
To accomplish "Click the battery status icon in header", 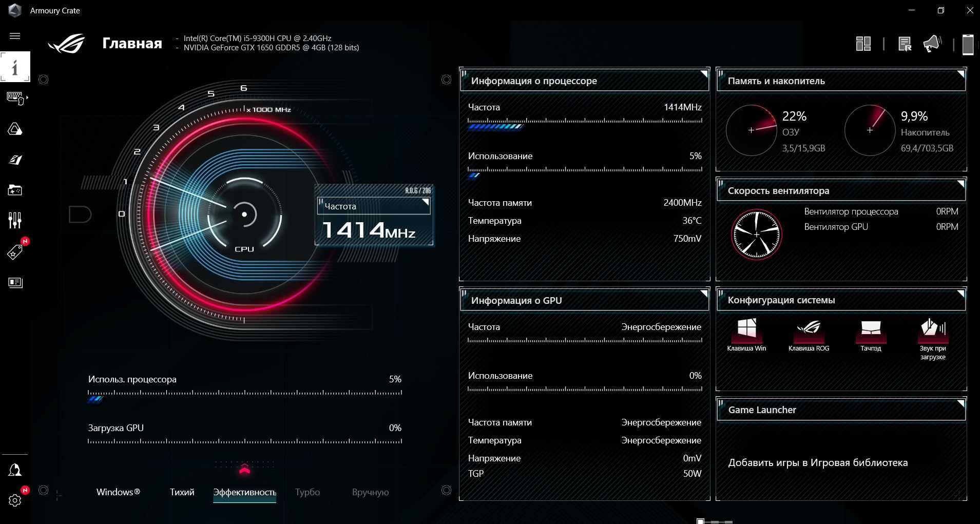I will pos(968,44).
